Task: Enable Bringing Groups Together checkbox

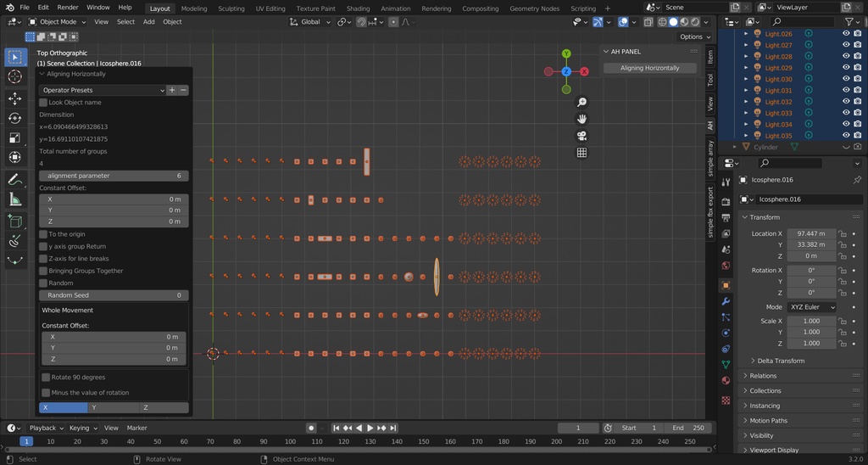Action: pos(43,271)
